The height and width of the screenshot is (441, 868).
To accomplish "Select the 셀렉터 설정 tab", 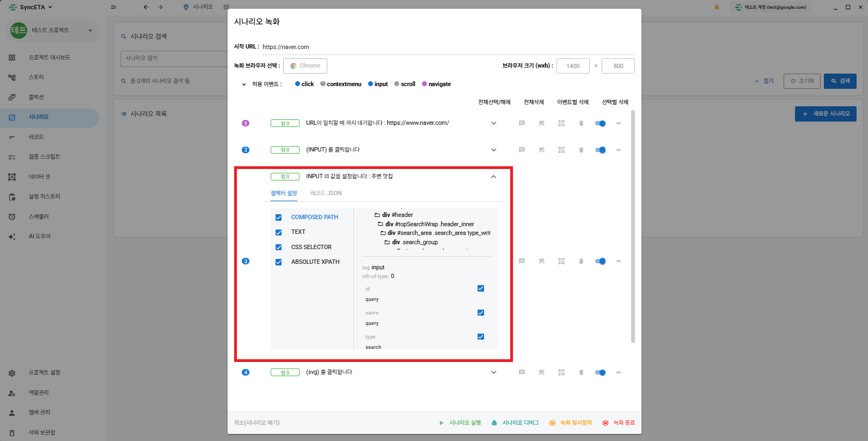I will pyautogui.click(x=284, y=193).
